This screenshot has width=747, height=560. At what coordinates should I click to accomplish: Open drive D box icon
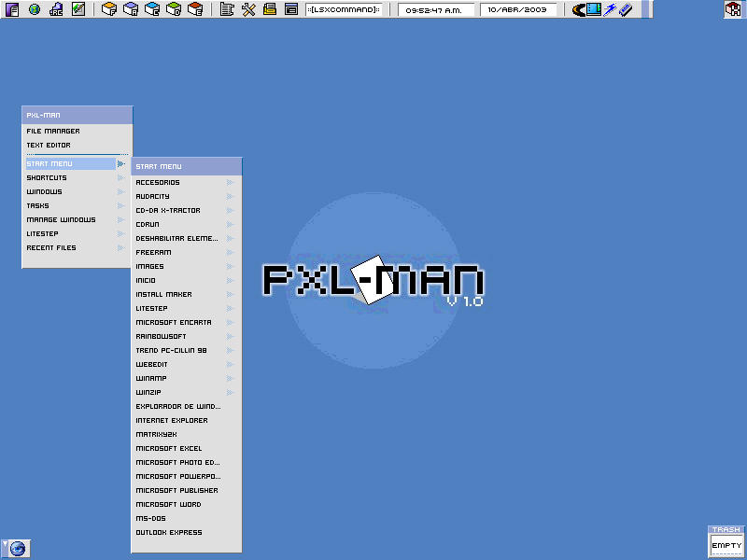174,9
